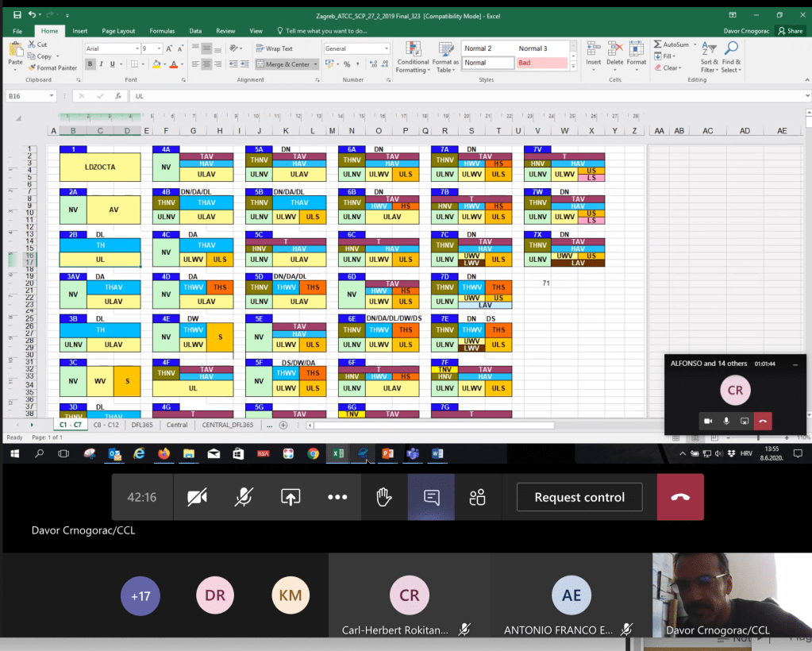Click the AutoSum sigma icon
812x651 pixels.
tap(658, 44)
